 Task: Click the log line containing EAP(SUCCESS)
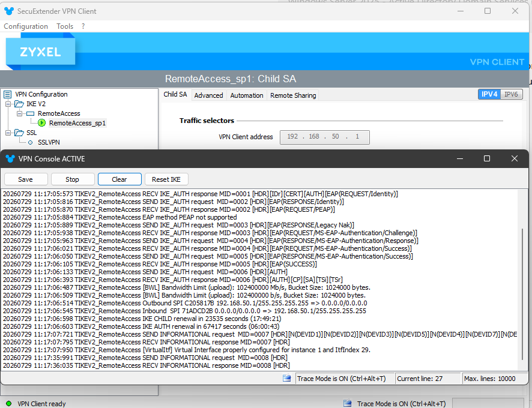[160, 264]
